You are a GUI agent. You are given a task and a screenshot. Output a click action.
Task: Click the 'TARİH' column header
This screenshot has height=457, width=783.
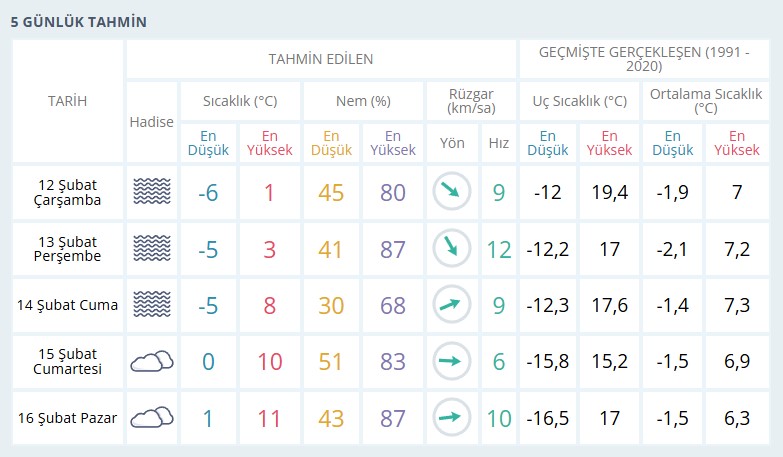(x=67, y=101)
